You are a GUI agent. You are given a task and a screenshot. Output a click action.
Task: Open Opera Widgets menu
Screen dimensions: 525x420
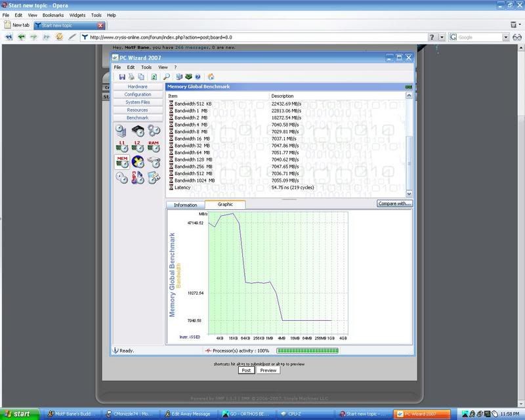[77, 15]
